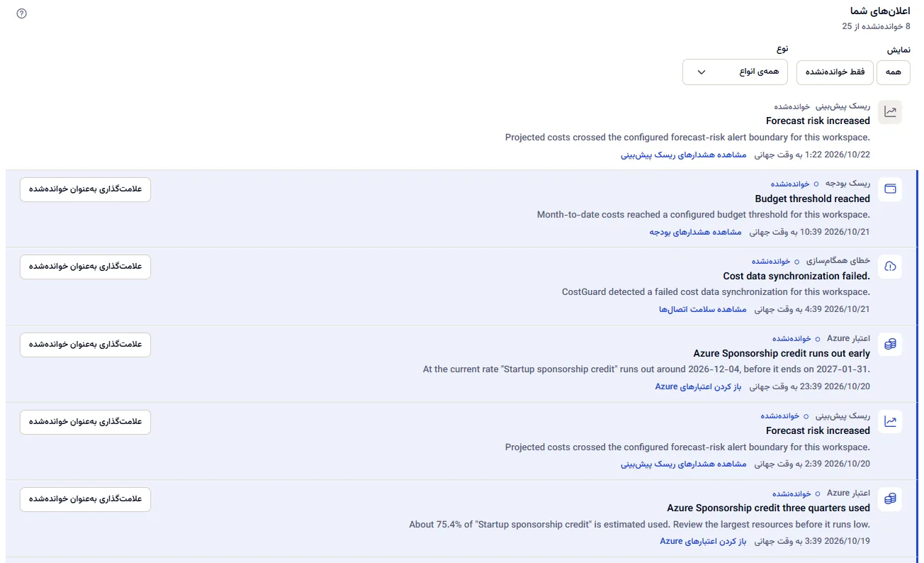Click the forecast chart icon on the 2026/10/20 Forecast risk notification
Screen dimensions: 924x563
pos(890,422)
